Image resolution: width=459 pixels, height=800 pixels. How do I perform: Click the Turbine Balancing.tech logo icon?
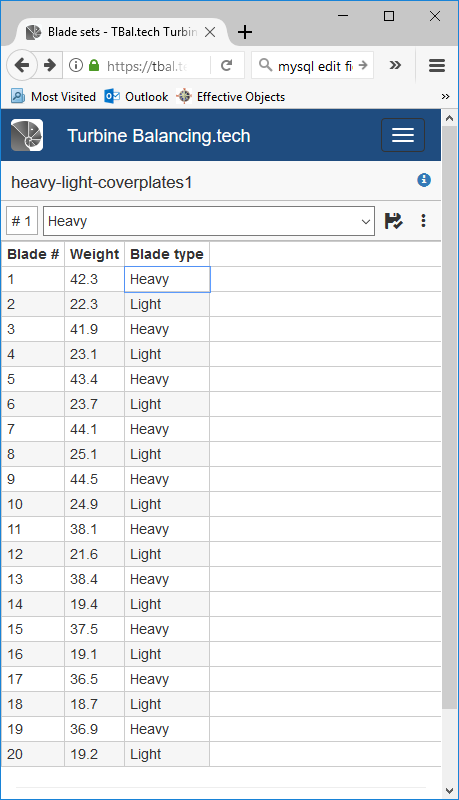pyautogui.click(x=27, y=135)
